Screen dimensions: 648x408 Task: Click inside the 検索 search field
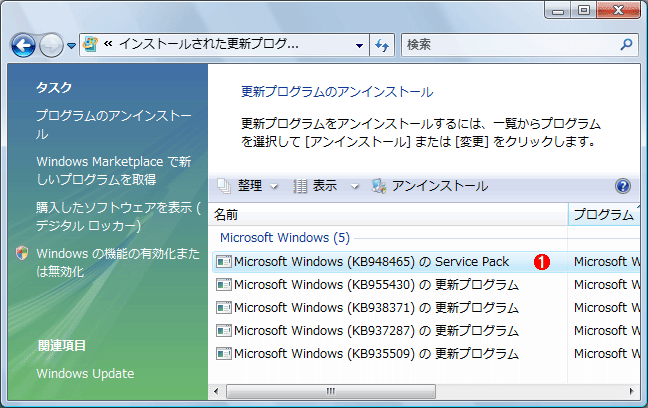pyautogui.click(x=512, y=45)
